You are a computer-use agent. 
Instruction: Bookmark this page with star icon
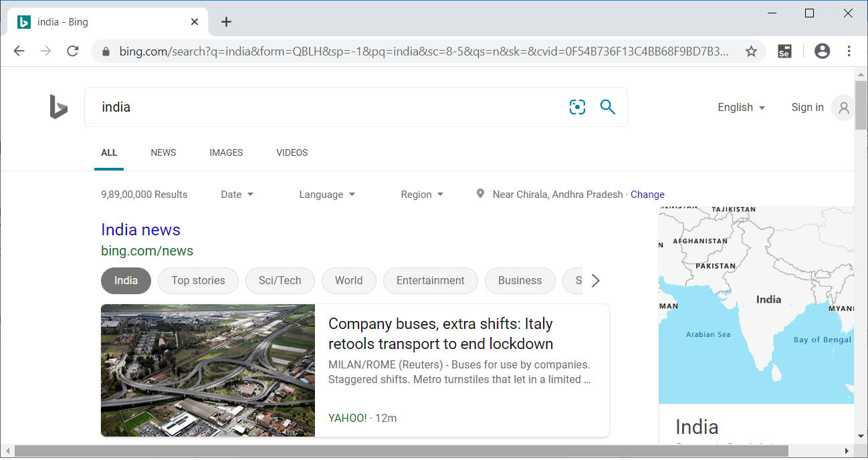751,51
